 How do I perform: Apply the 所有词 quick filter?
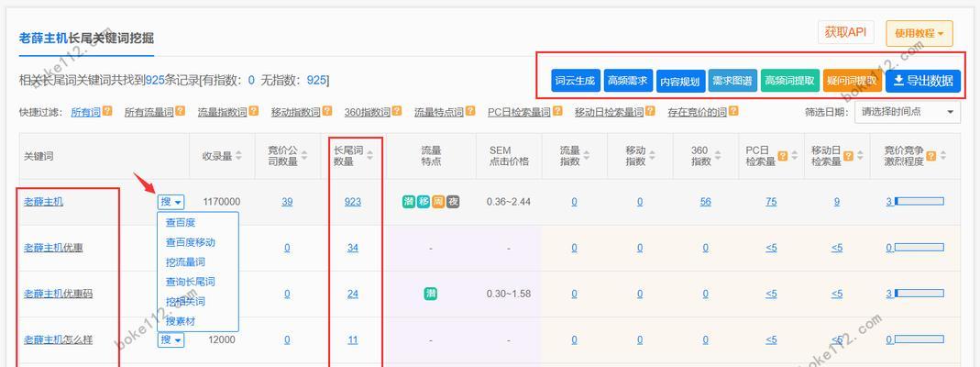pos(85,113)
